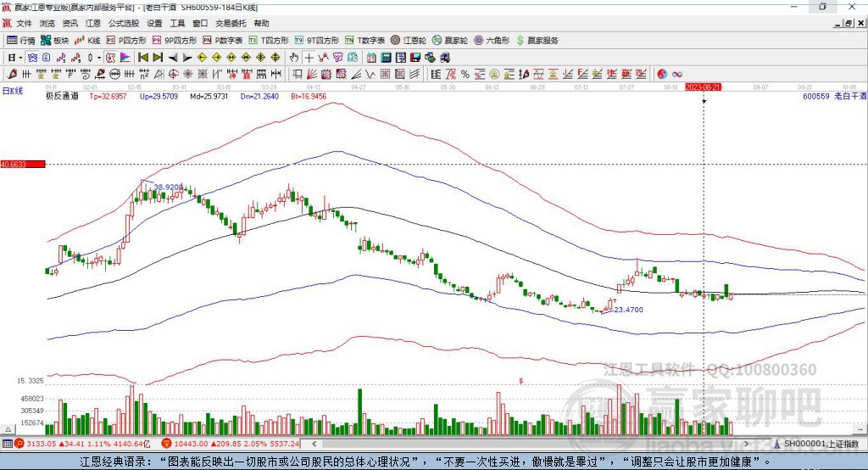The image size is (868, 470).
Task: Open the 公式选股 menu
Action: [x=124, y=23]
